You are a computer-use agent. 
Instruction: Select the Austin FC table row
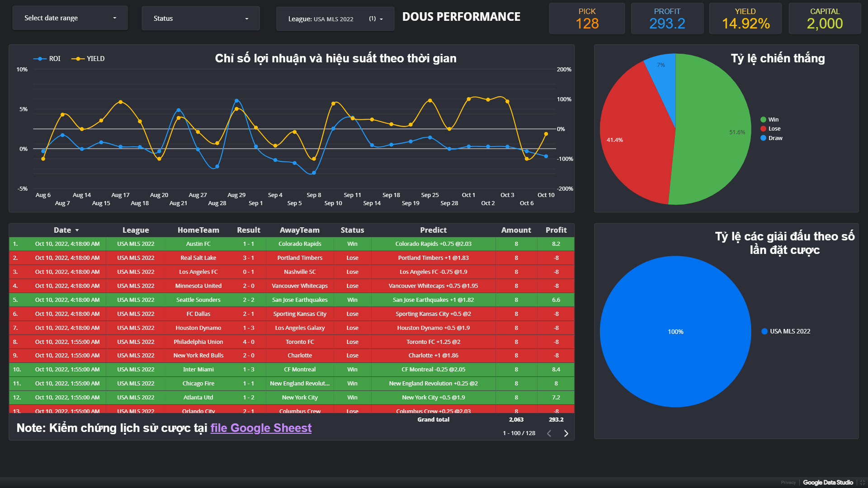[x=198, y=244]
